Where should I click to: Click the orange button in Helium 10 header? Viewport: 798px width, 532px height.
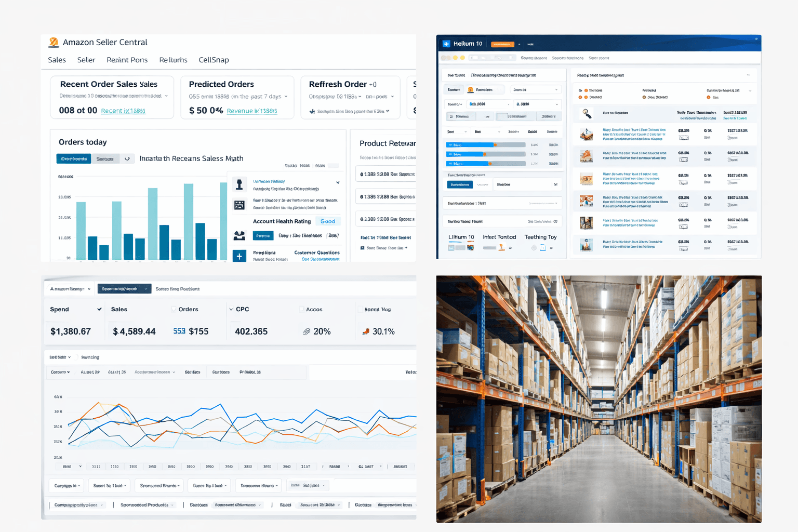pos(502,44)
